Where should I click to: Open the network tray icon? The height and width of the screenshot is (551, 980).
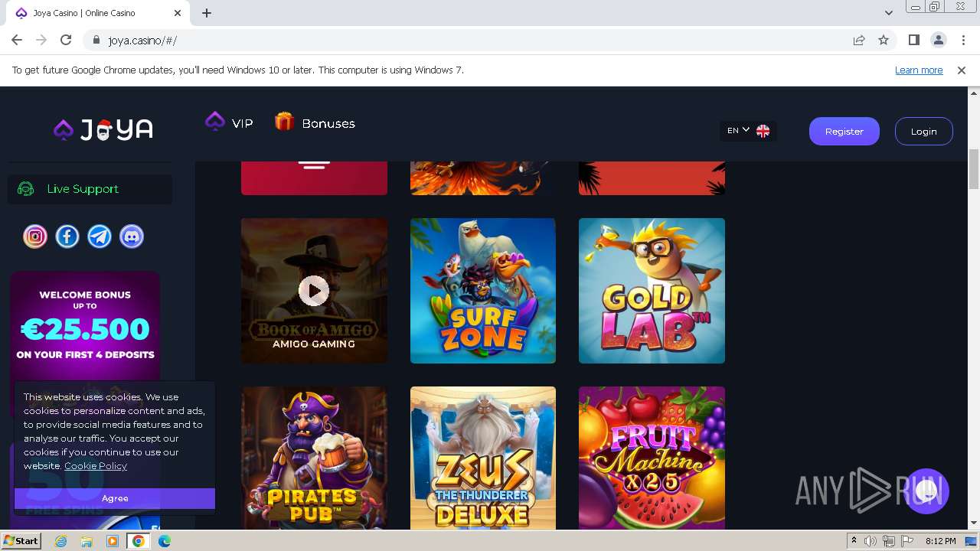(x=889, y=541)
